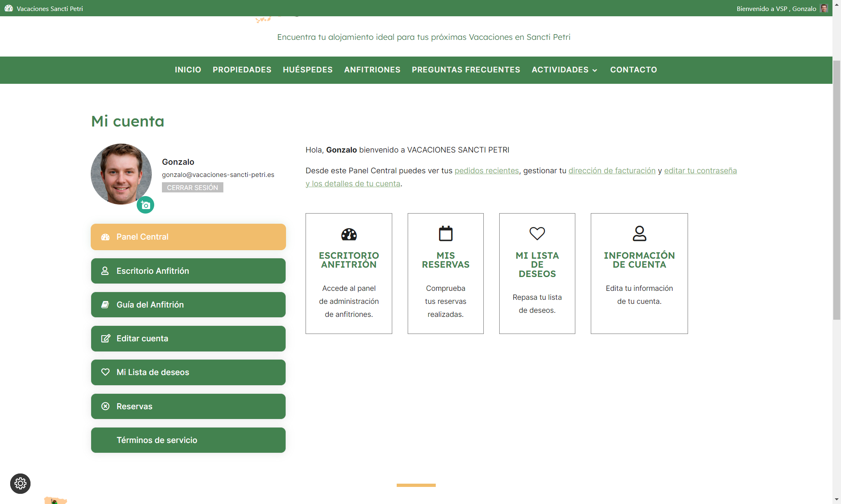The image size is (841, 504).
Task: Select the Panel Central sidebar button
Action: point(188,237)
